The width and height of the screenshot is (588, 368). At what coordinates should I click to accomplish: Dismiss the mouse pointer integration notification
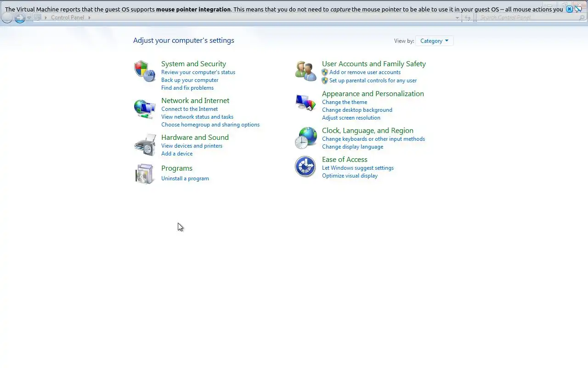pyautogui.click(x=569, y=9)
